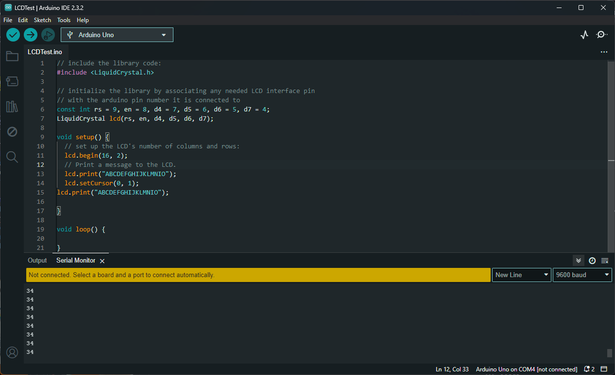This screenshot has height=375, width=615.
Task: Open the Library Manager books icon
Action: [12, 106]
